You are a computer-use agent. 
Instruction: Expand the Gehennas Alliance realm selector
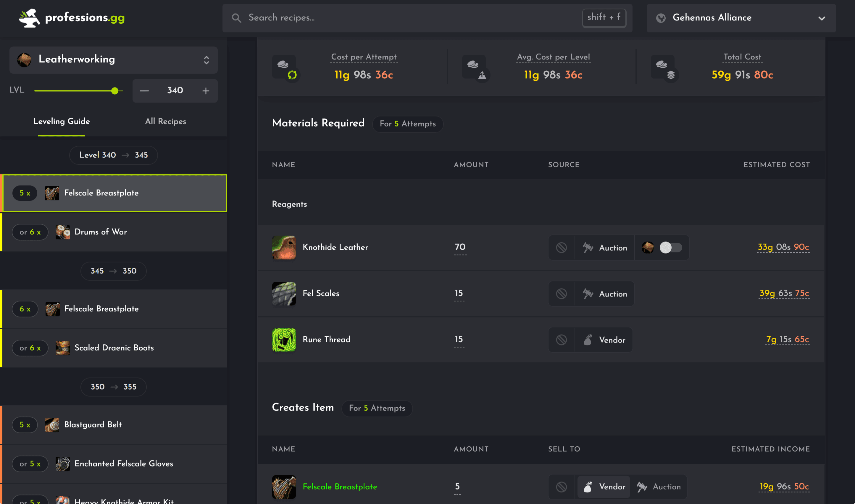[741, 18]
